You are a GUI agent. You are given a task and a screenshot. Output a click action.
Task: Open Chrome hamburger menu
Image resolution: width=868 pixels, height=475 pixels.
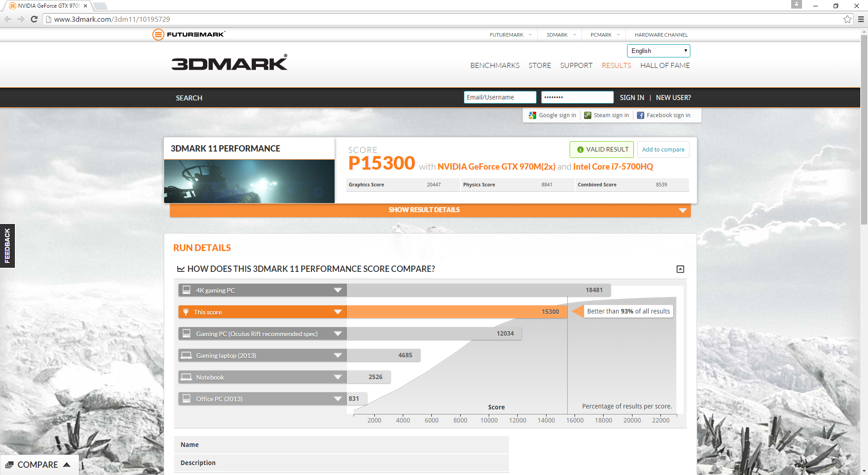click(x=861, y=19)
